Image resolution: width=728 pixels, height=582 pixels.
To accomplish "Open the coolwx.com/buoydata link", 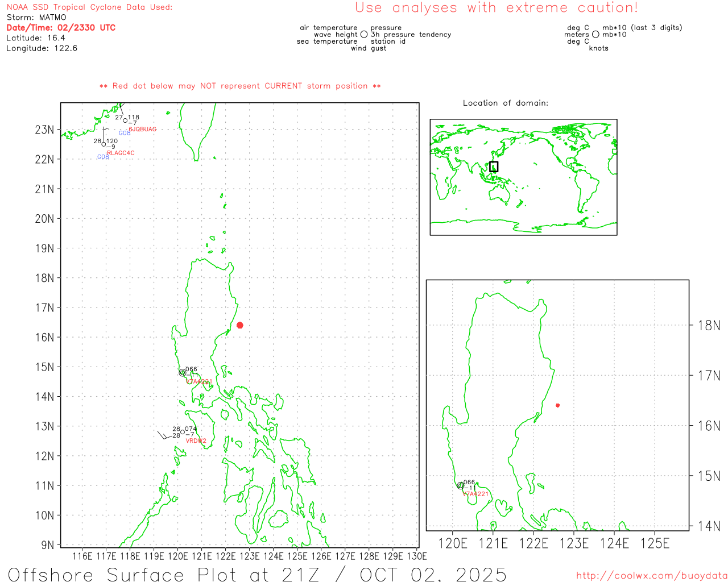I will pos(651,576).
